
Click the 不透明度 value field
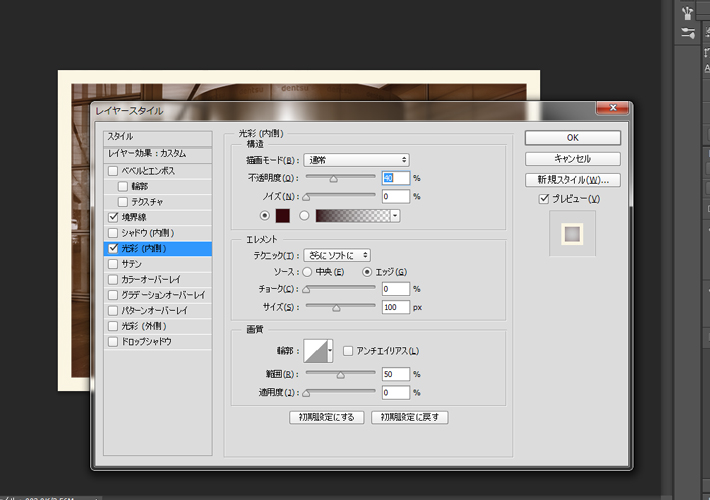[x=396, y=178]
